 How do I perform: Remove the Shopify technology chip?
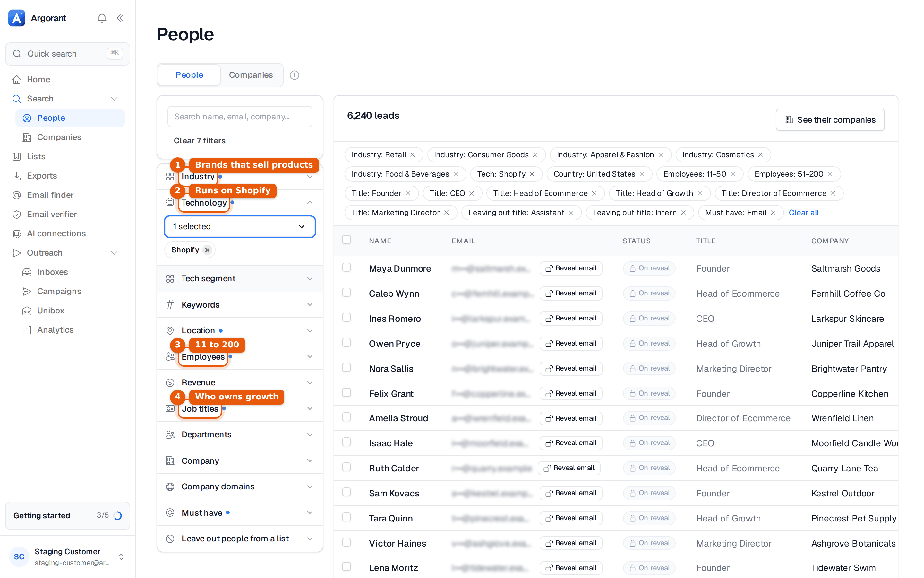[x=207, y=250]
